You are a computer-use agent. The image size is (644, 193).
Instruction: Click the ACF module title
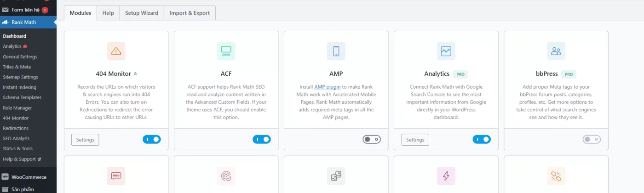coord(226,74)
